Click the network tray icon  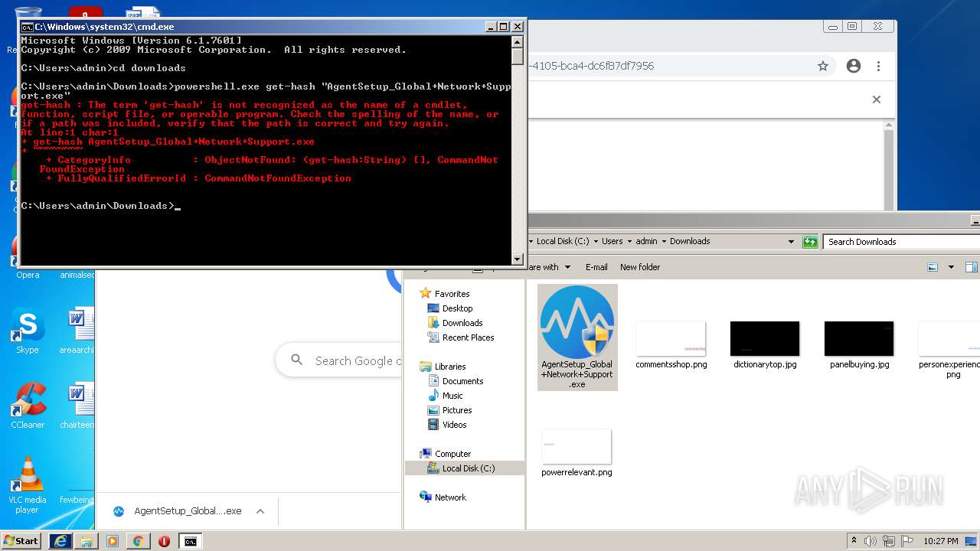click(x=888, y=541)
